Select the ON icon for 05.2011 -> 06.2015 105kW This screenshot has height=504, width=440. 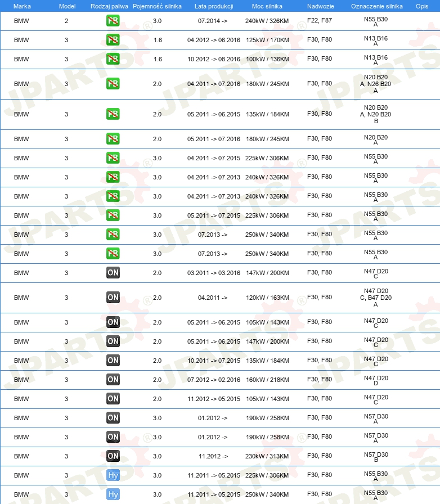coord(113,322)
